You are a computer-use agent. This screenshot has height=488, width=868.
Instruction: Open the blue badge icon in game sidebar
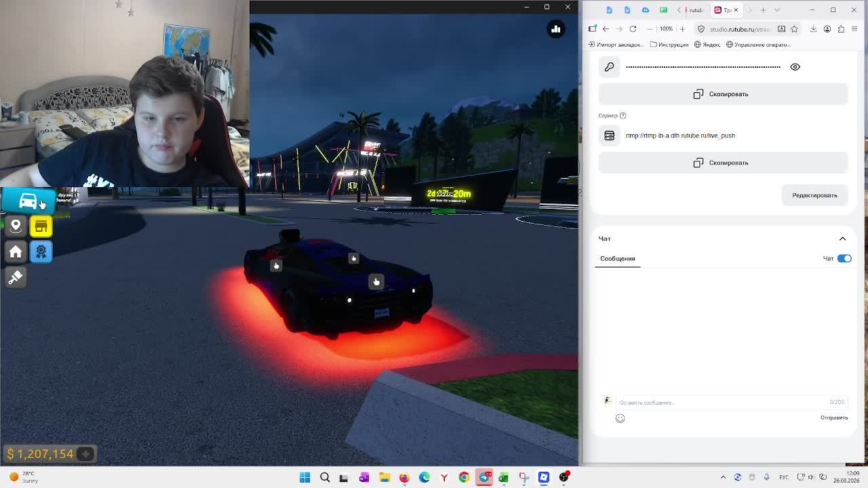click(41, 251)
